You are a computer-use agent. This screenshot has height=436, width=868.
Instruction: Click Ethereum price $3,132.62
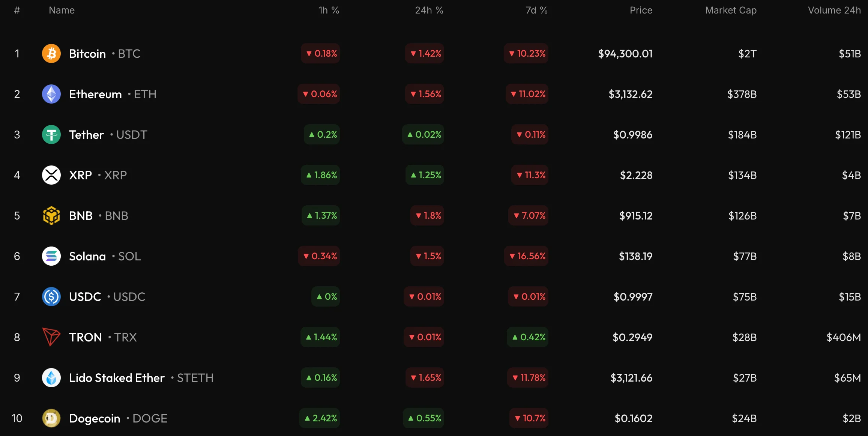(630, 94)
